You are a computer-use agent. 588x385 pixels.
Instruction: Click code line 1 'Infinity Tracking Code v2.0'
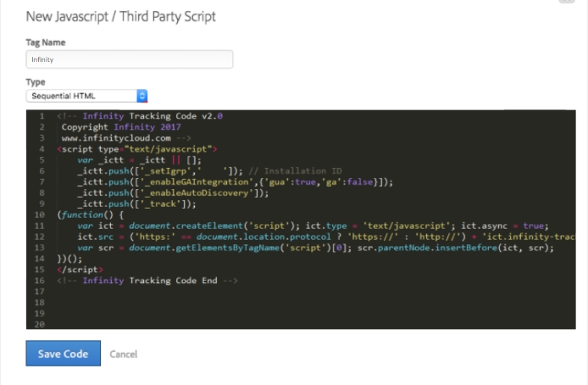pos(140,116)
